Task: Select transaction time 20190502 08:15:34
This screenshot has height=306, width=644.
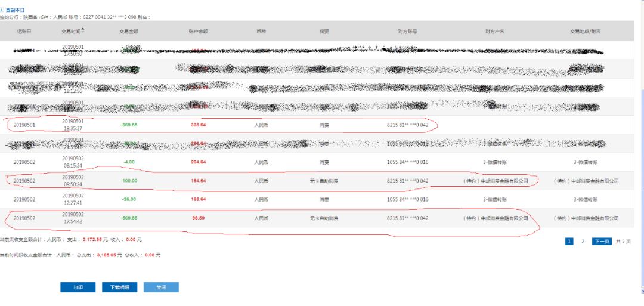Action: click(73, 162)
